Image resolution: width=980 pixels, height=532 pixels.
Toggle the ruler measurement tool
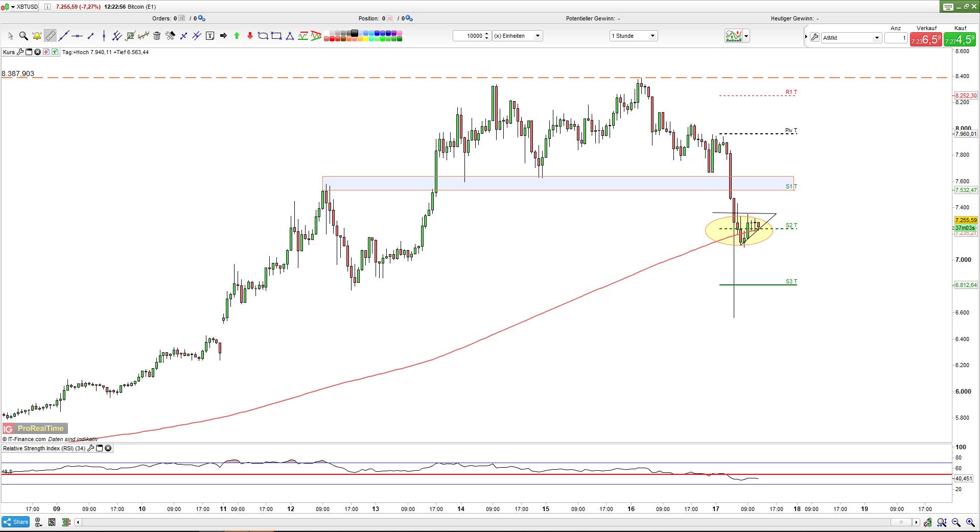51,36
